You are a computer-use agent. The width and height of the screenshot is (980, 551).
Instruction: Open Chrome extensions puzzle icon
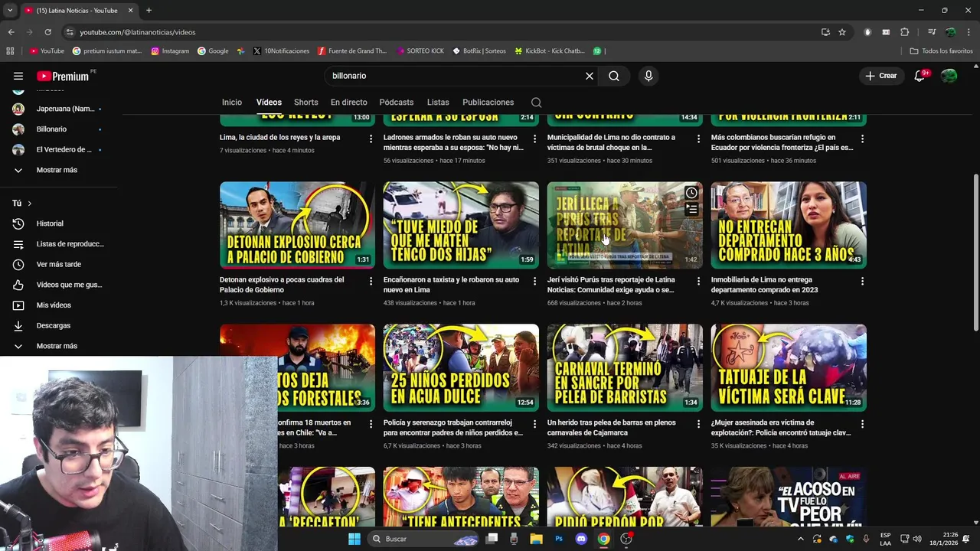coord(904,32)
